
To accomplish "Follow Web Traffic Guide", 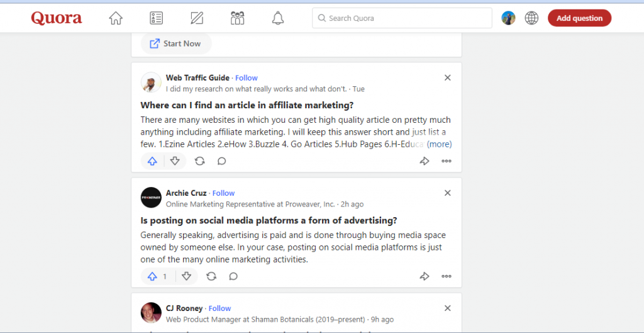I will (x=247, y=78).
